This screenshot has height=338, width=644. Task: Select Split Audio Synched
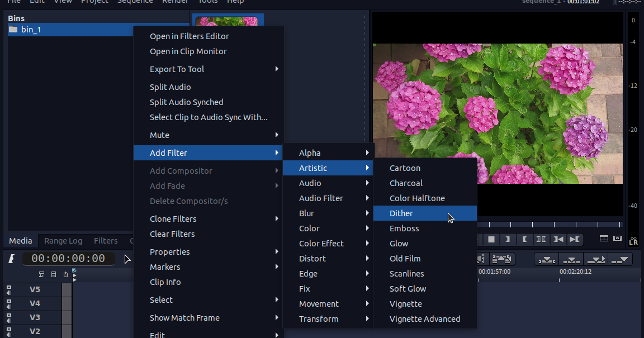click(209, 102)
